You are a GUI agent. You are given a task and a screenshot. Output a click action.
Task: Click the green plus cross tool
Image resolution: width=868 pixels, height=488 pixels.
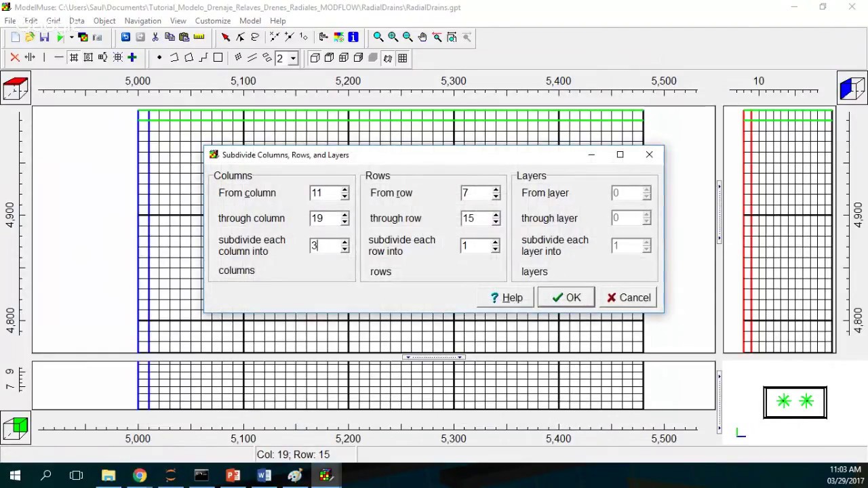(x=132, y=58)
